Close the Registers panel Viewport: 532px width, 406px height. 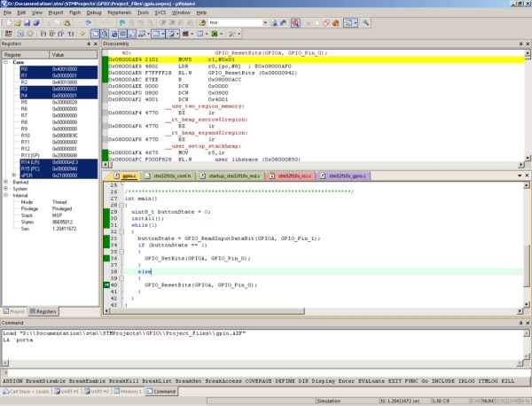click(x=96, y=43)
